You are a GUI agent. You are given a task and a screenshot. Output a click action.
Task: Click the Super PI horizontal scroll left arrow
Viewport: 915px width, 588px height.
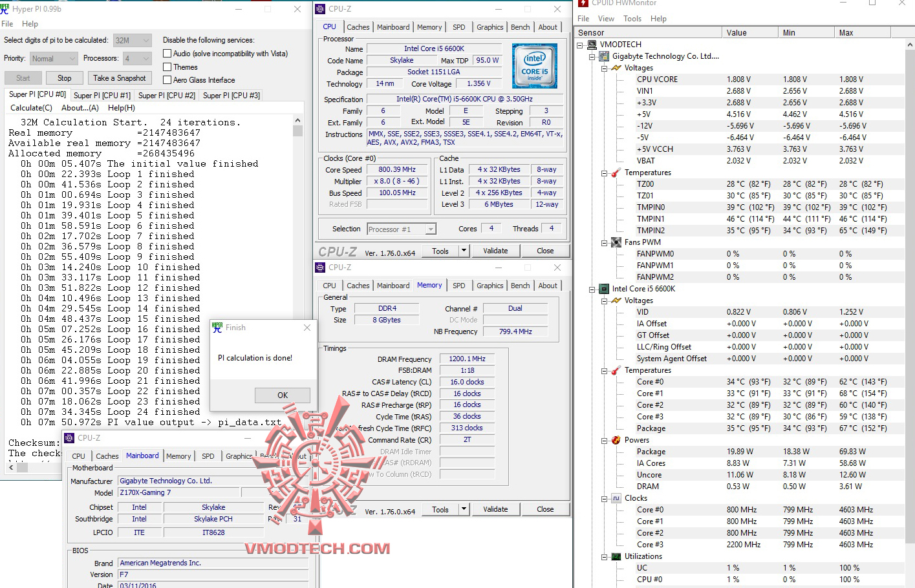[x=11, y=467]
